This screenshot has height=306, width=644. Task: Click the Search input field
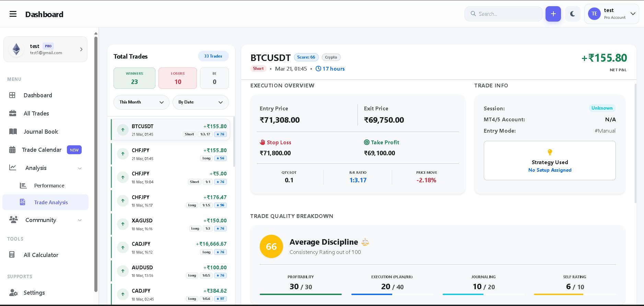(503, 14)
